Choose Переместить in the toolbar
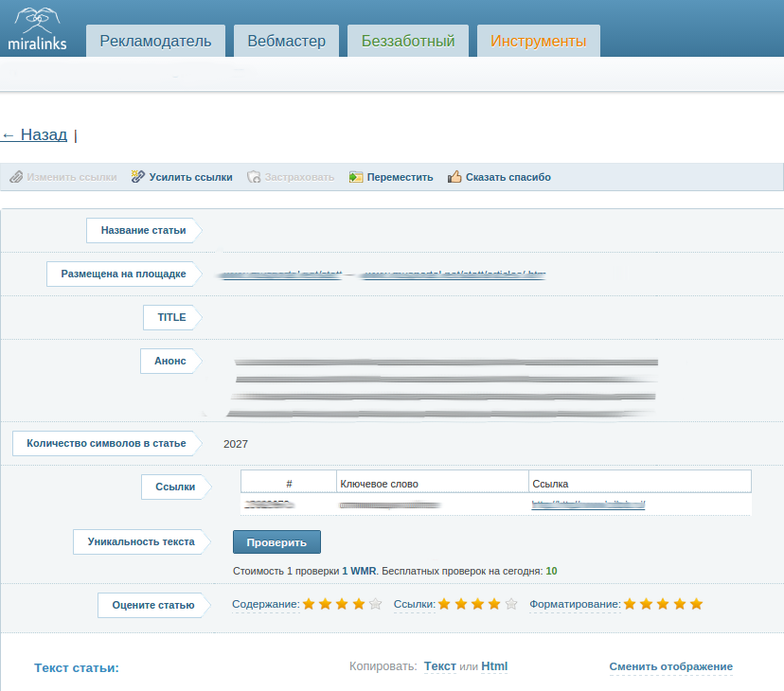784x691 pixels. (x=400, y=177)
